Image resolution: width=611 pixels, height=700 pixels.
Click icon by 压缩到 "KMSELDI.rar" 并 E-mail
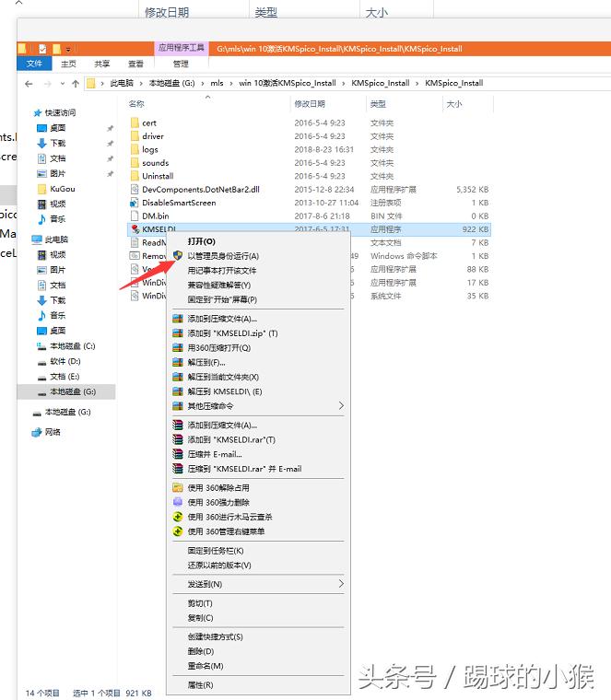(178, 469)
